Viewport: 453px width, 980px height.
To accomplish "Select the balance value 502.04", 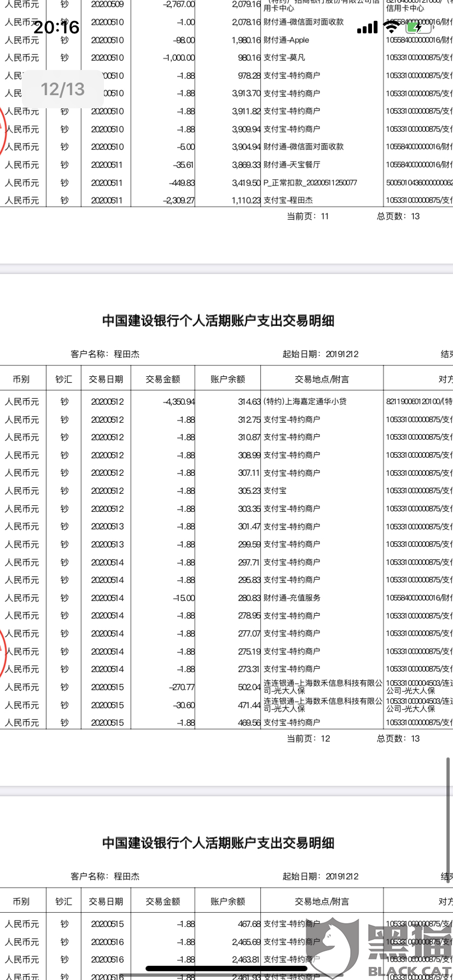I will (249, 687).
